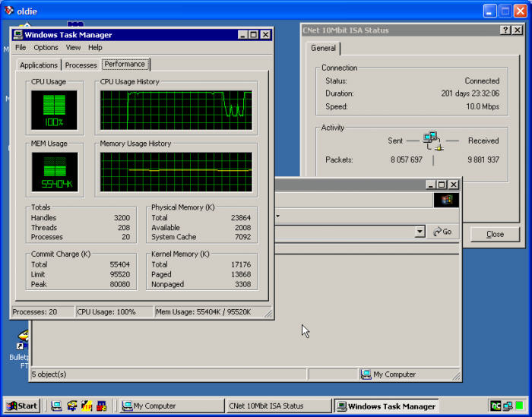This screenshot has height=417, width=532.
Task: Select Windows Task Manager taskbar button
Action: point(386,406)
